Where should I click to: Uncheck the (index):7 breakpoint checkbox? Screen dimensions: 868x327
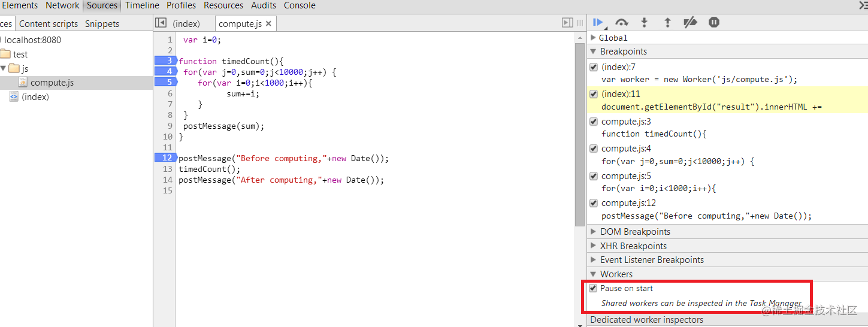pyautogui.click(x=593, y=67)
